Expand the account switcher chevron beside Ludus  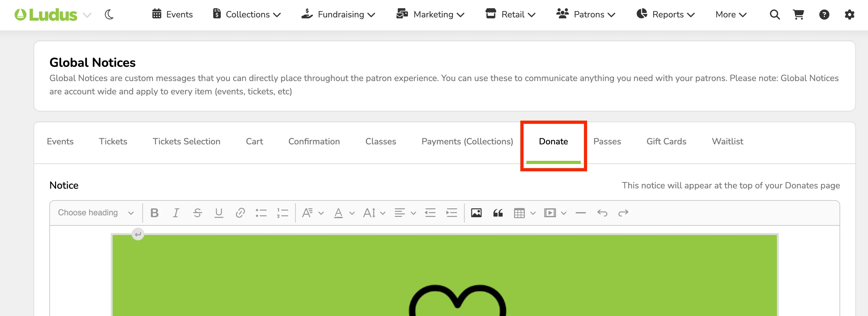[x=87, y=15]
